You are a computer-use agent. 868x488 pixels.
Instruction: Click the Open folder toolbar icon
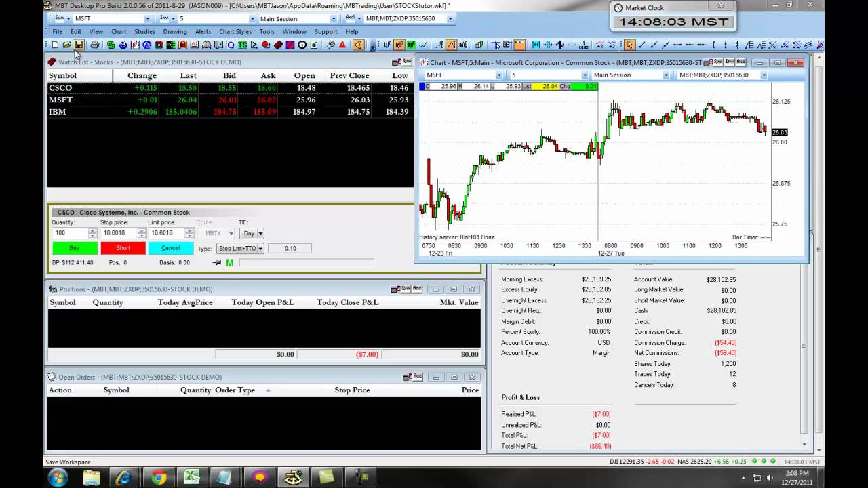[x=66, y=45]
